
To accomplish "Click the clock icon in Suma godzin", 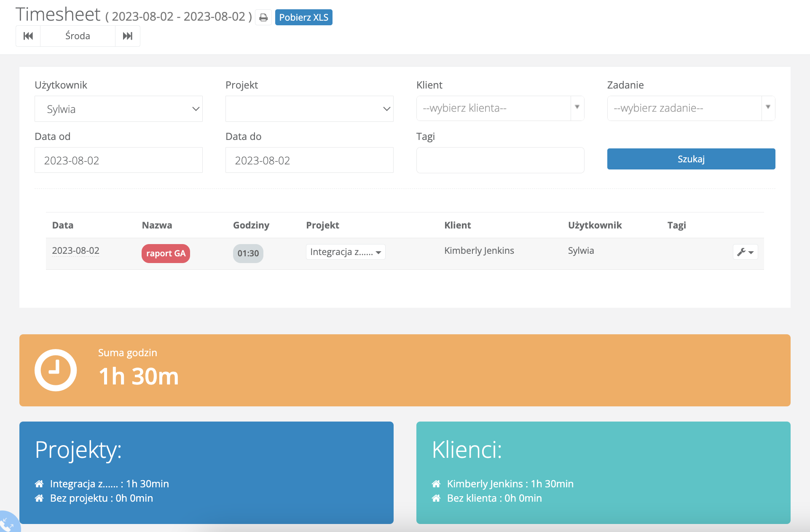I will 56,370.
